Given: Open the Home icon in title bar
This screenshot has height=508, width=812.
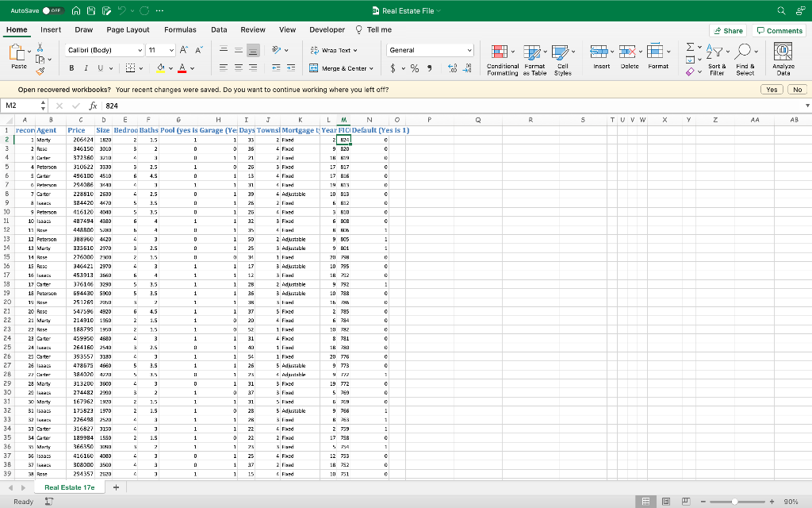Looking at the screenshot, I should (76, 10).
